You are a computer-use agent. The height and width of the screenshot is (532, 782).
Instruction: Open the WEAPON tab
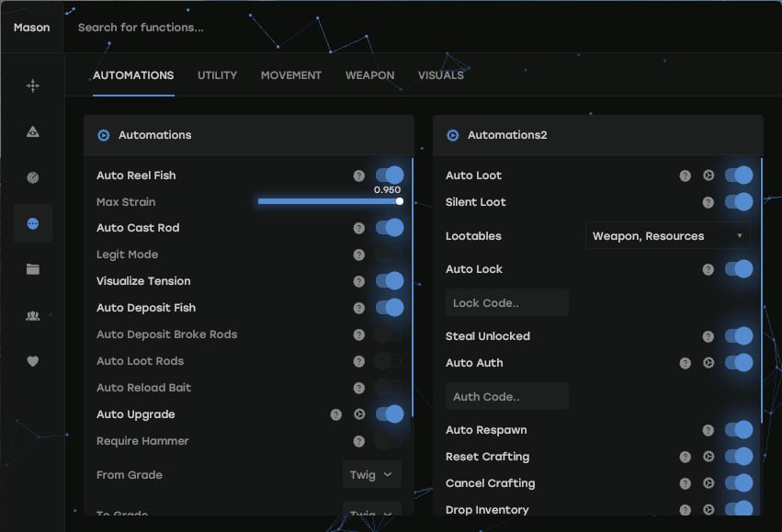pyautogui.click(x=369, y=75)
